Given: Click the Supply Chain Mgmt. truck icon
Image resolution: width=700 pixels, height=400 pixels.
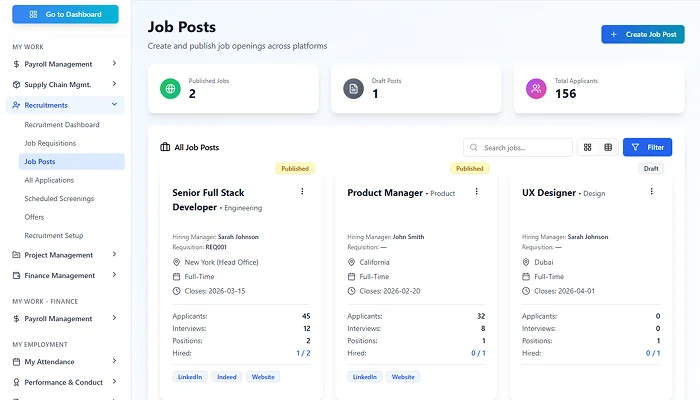Looking at the screenshot, I should 16,84.
